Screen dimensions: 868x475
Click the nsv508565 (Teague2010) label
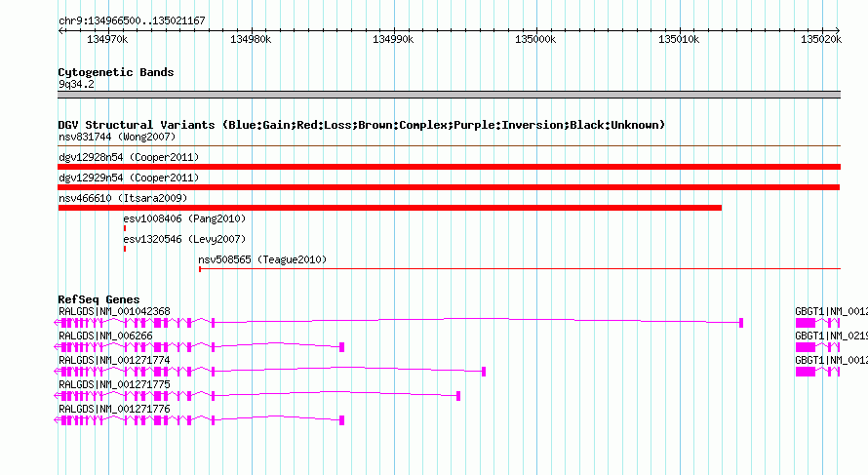click(262, 259)
